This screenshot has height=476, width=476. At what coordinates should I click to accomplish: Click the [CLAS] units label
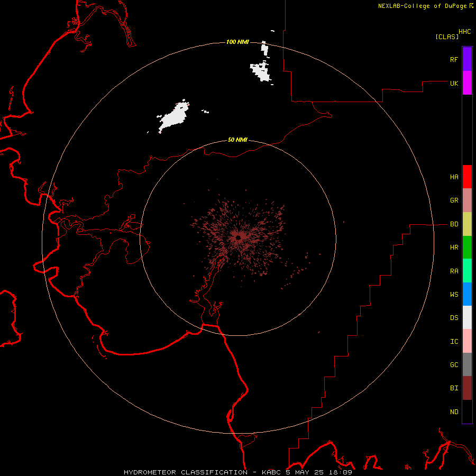(447, 37)
